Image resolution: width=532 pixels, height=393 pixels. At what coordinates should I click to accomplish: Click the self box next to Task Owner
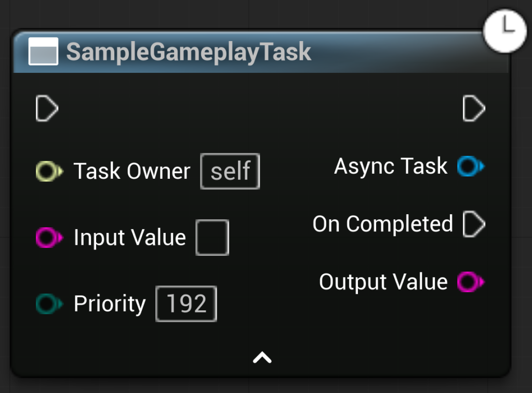(x=230, y=171)
